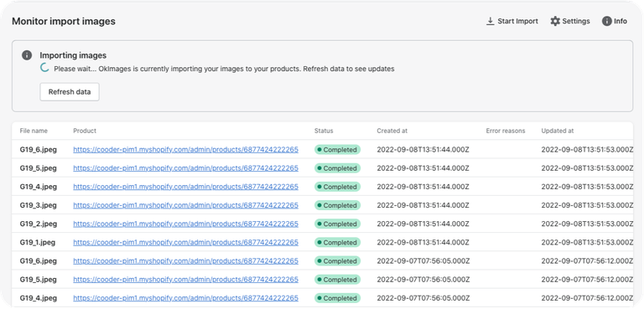Click the Status column header
The width and height of the screenshot is (644, 309).
(x=324, y=131)
